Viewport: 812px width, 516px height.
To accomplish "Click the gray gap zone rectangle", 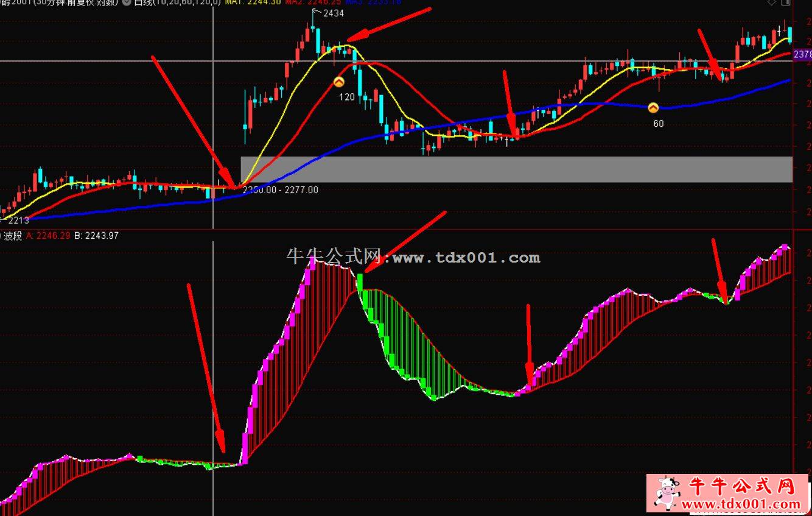I will point(516,169).
